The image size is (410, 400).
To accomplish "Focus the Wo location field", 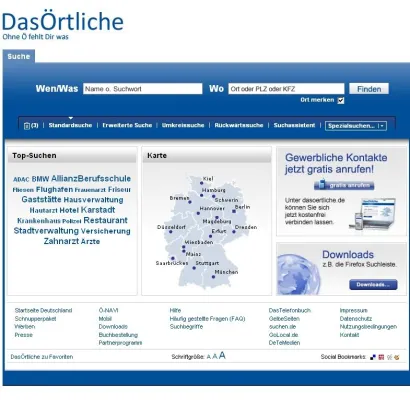I will (286, 89).
